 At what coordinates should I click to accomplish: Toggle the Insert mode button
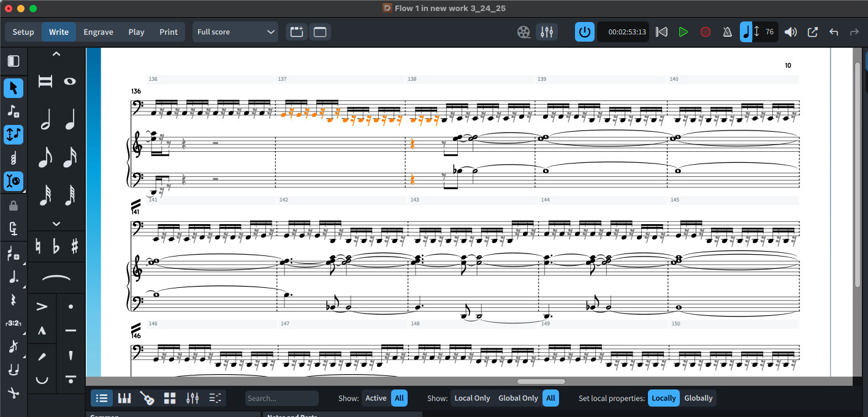(13, 181)
